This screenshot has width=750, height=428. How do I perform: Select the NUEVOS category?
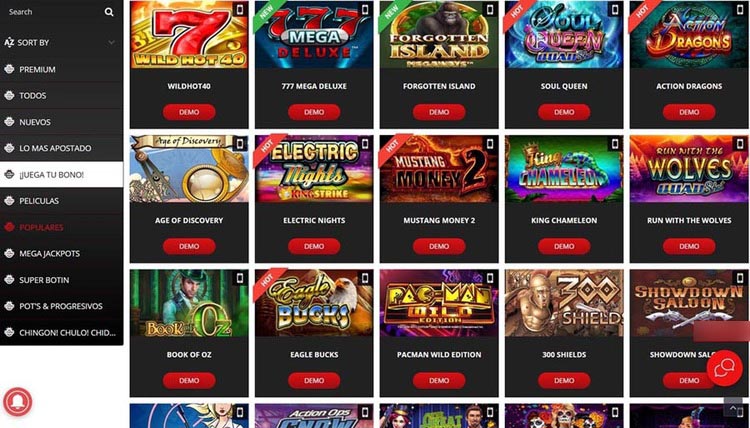point(61,122)
